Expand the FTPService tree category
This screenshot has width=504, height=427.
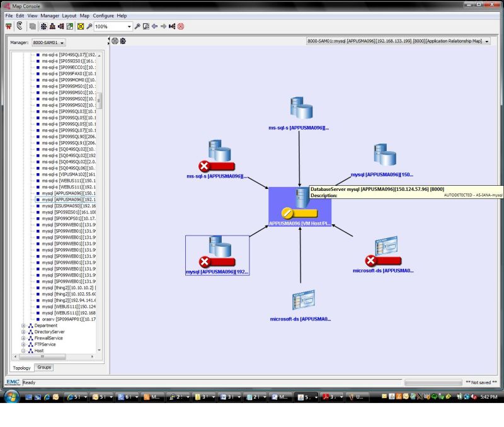coord(23,344)
